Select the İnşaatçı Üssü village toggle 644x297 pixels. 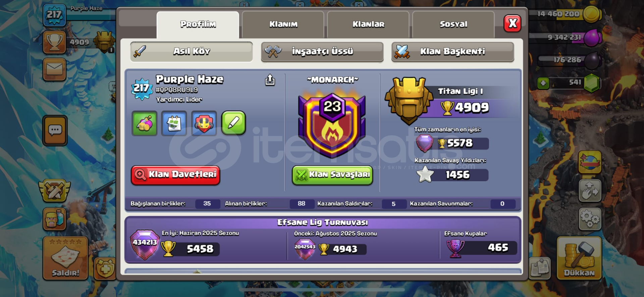(322, 52)
